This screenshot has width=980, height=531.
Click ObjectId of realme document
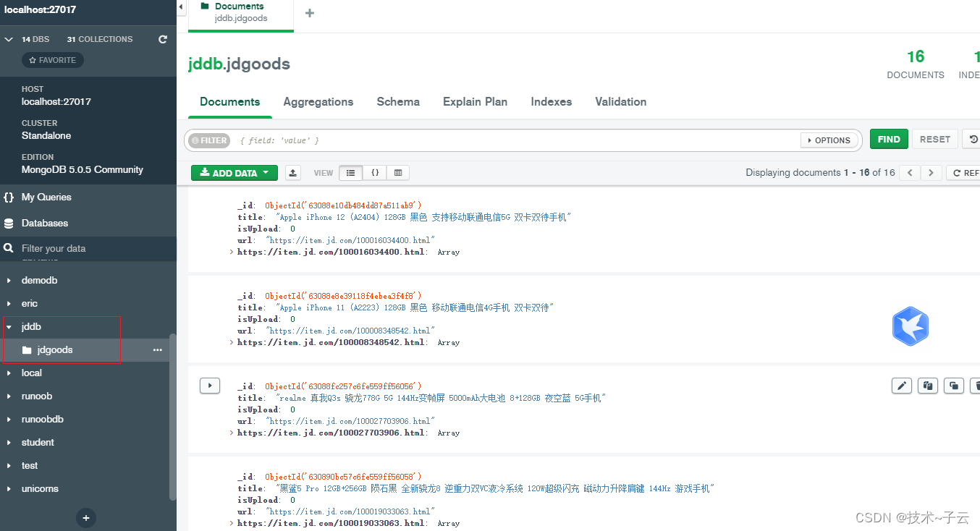[343, 386]
